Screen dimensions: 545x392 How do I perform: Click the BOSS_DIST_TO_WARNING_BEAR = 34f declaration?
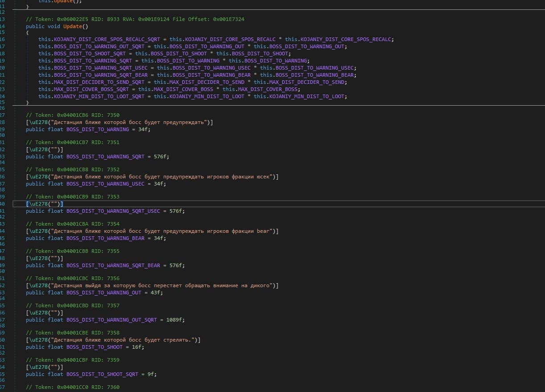coord(96,238)
